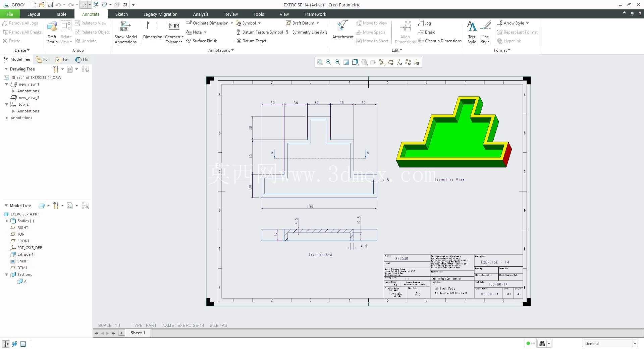Viewport: 644px width, 349px height.
Task: Switch to the Analysis tab
Action: 201,14
